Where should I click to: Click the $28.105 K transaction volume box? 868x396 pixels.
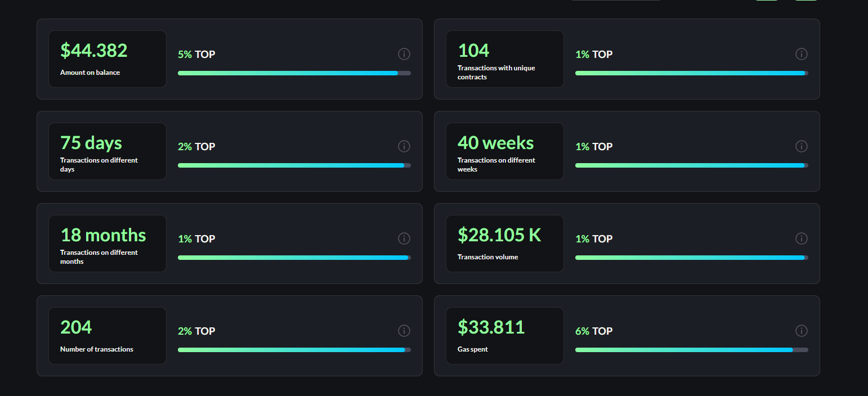click(x=505, y=244)
